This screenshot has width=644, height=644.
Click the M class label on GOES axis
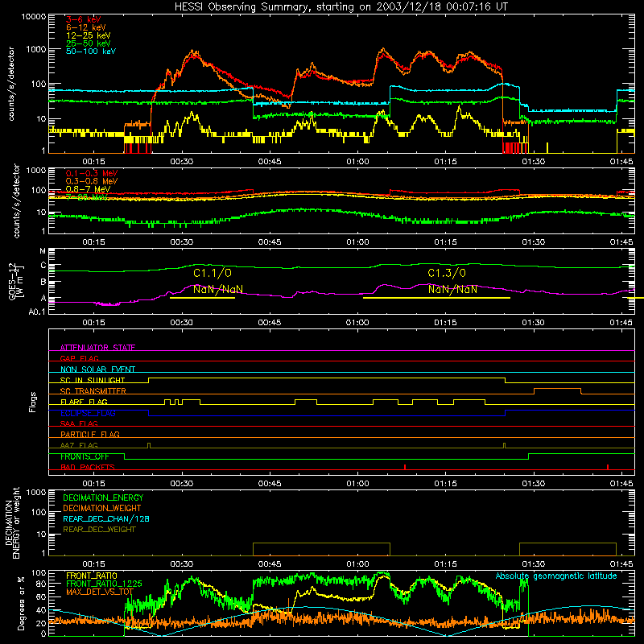(x=43, y=250)
